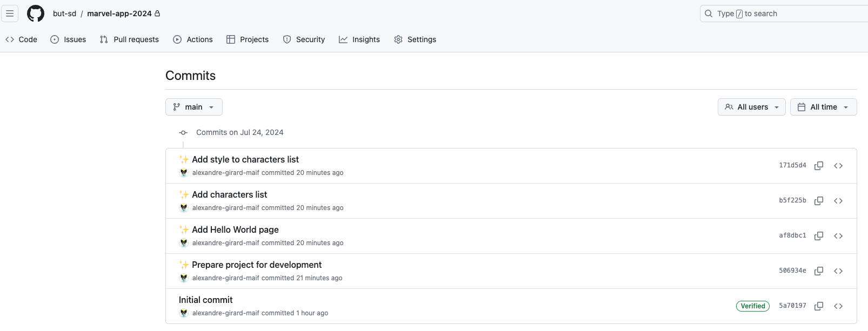Copy SHA for commit 171d5d4
The height and width of the screenshot is (331, 868).
819,166
